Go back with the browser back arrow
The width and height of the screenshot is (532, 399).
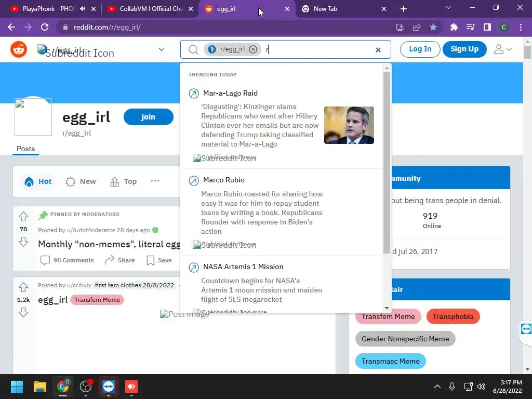11,27
